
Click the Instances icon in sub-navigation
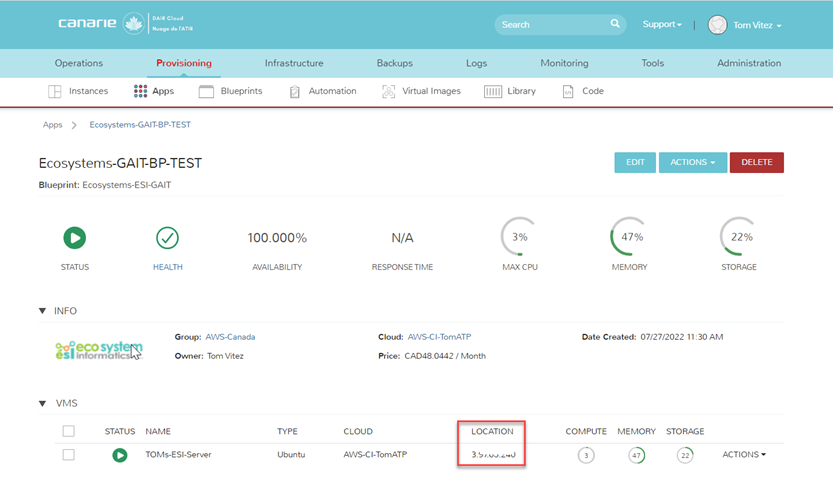point(55,91)
